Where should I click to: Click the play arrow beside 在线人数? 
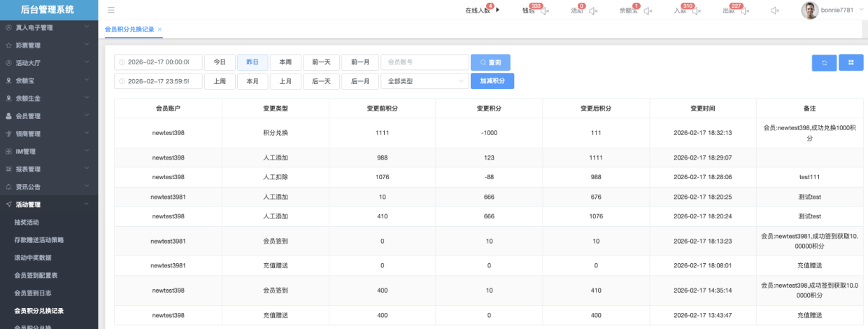[497, 10]
